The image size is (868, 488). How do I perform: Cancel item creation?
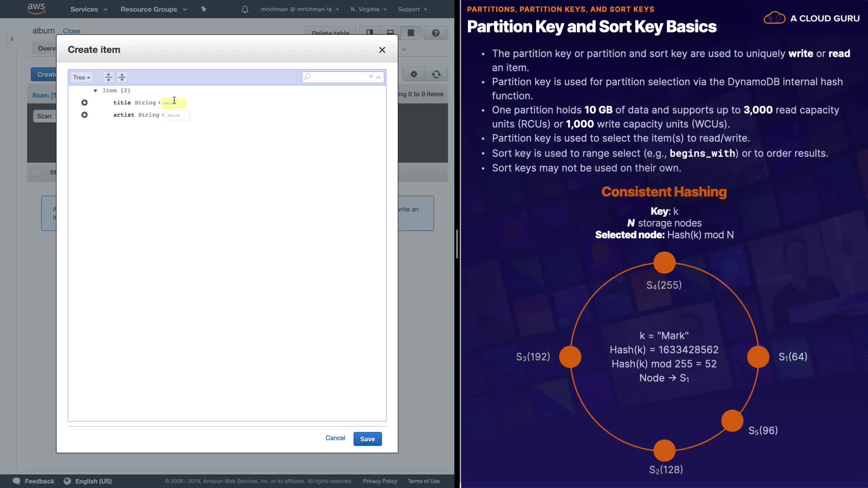click(x=335, y=438)
